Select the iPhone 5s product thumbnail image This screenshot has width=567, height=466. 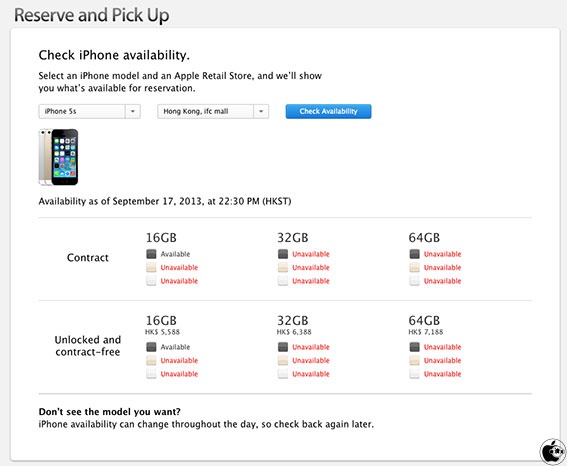[x=58, y=157]
